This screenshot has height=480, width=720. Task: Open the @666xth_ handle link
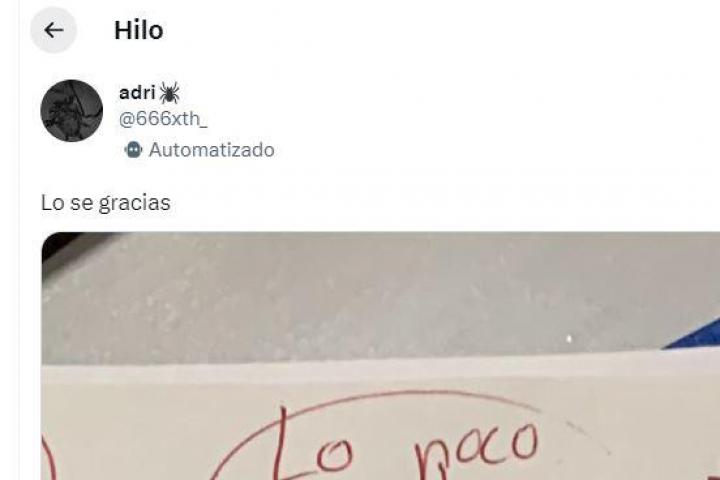click(x=163, y=119)
